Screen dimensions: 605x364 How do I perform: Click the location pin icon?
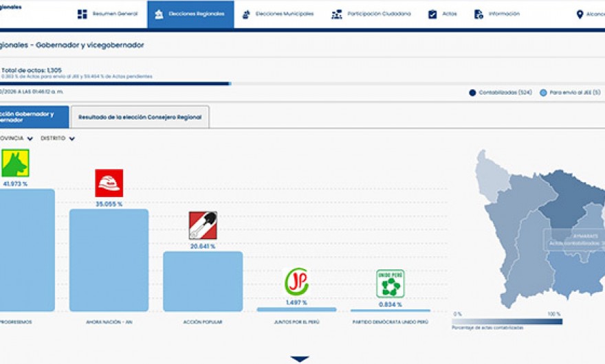tap(580, 14)
